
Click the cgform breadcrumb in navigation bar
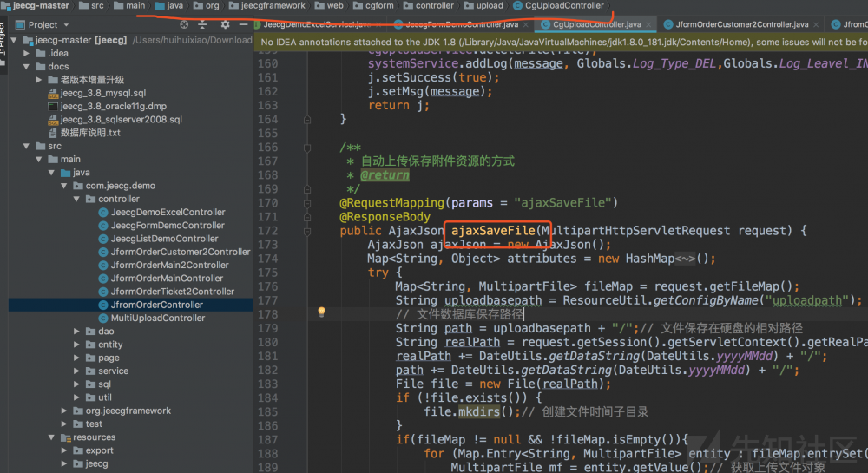(x=379, y=6)
